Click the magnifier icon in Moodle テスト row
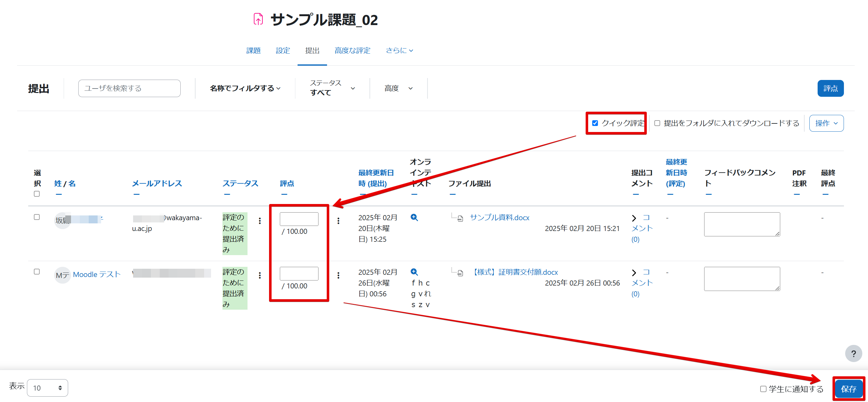The image size is (868, 402). click(x=414, y=272)
